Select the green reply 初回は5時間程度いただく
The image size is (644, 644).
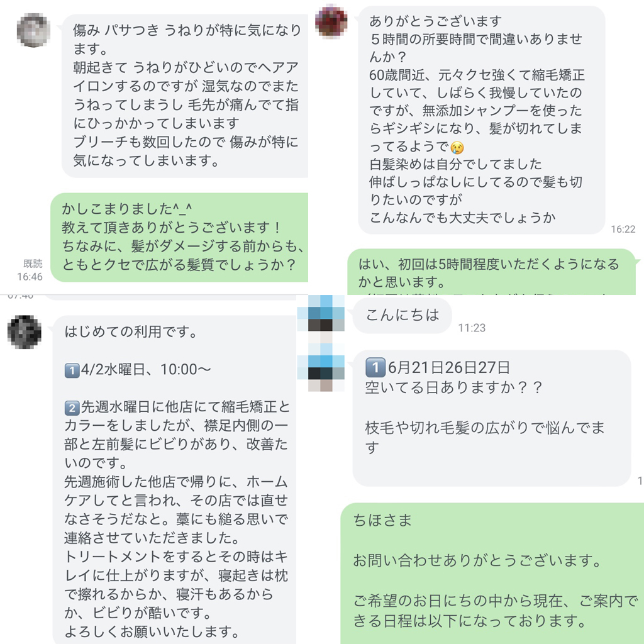pos(492,272)
